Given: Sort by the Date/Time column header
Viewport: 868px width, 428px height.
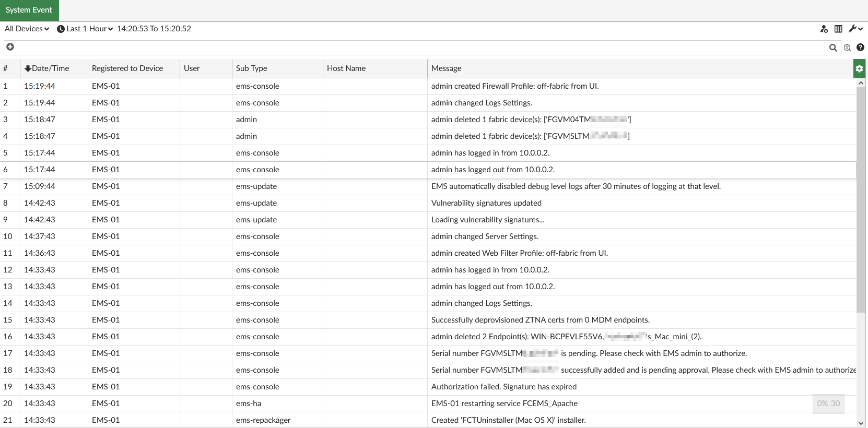Looking at the screenshot, I should pyautogui.click(x=50, y=68).
